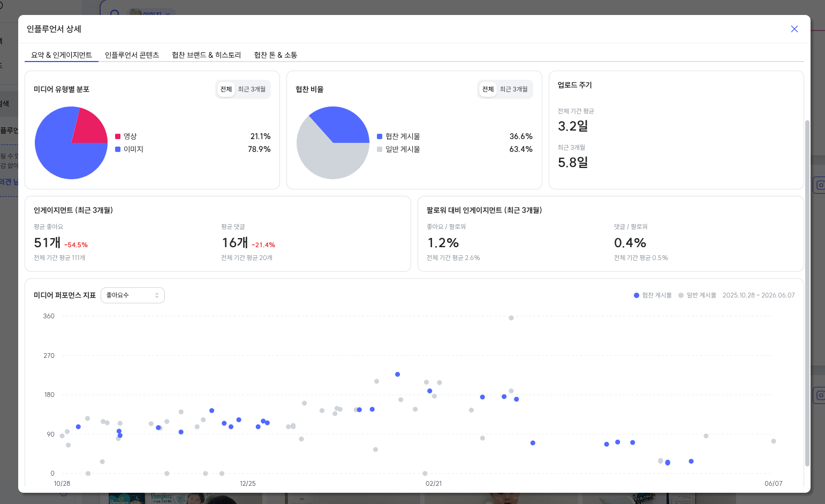Click the 전체 기간 평균 111개 text

(59, 258)
